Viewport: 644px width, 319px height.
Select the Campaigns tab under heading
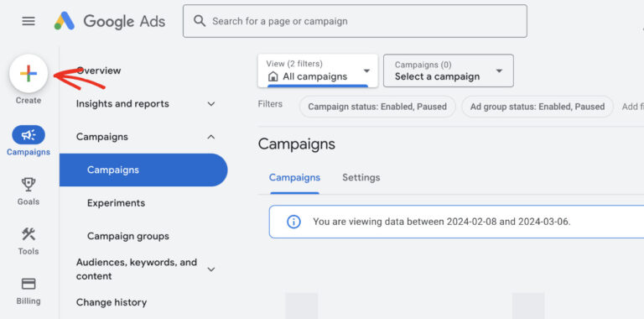click(x=294, y=178)
